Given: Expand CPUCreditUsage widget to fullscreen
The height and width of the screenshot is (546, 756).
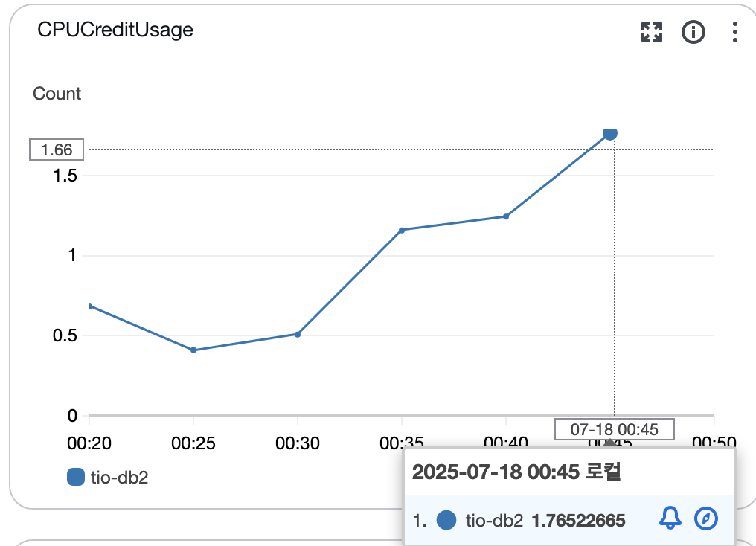Looking at the screenshot, I should pos(651,32).
